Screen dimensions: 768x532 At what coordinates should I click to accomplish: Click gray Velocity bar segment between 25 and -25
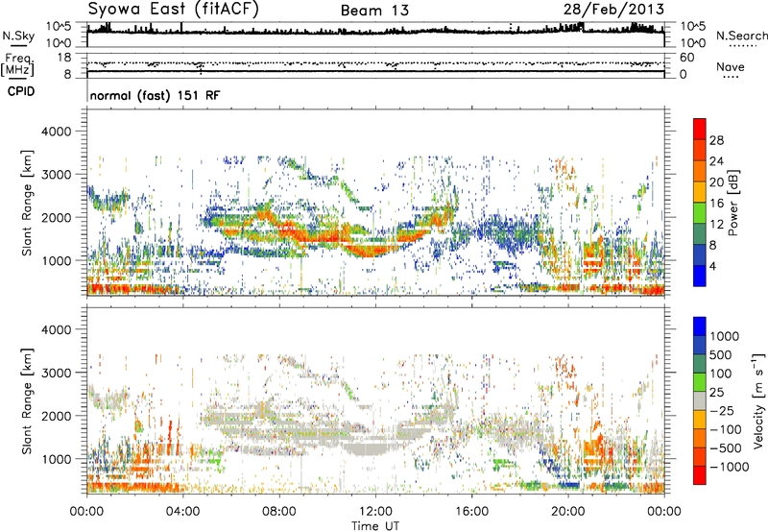click(x=700, y=401)
